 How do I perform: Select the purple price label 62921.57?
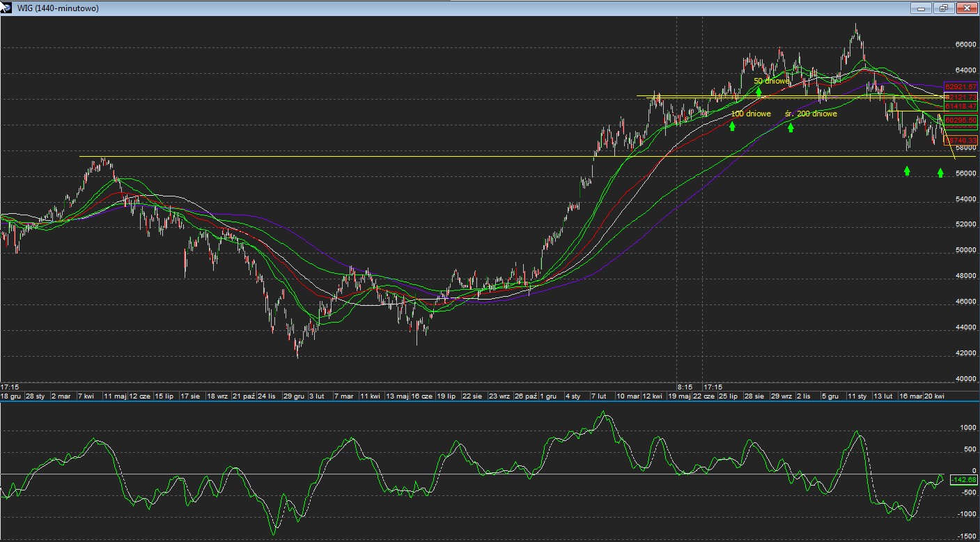961,86
